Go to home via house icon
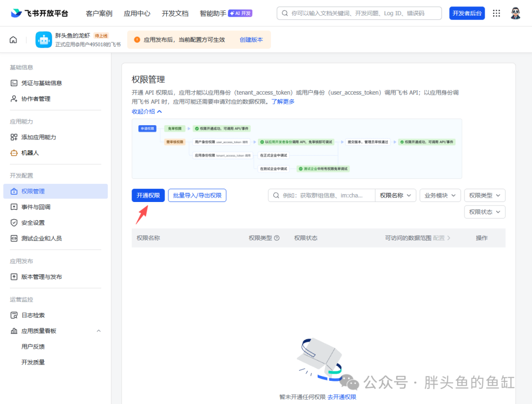 (13, 40)
